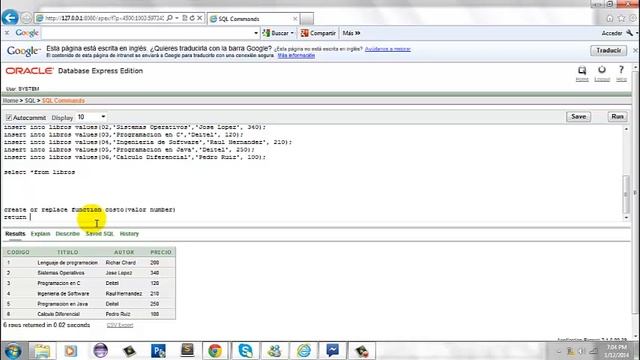Close the Google Toolbar with its X

[7, 33]
